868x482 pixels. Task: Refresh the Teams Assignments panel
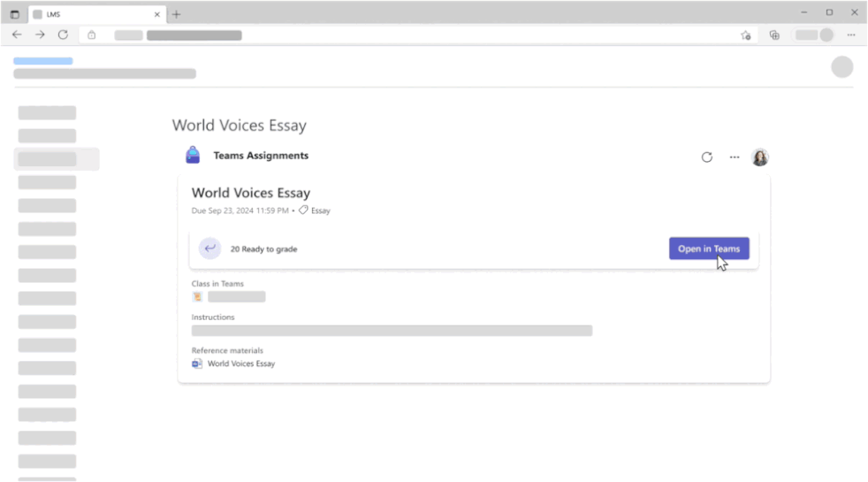tap(707, 157)
